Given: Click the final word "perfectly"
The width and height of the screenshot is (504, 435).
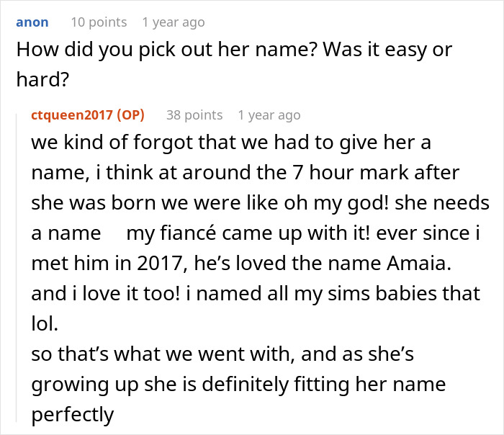Looking at the screenshot, I should (73, 414).
